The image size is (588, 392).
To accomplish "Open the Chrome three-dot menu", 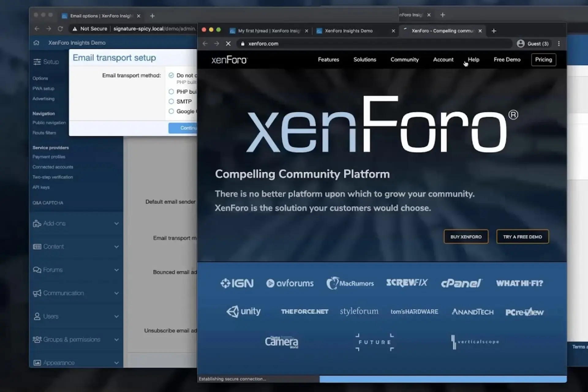I will (x=559, y=44).
